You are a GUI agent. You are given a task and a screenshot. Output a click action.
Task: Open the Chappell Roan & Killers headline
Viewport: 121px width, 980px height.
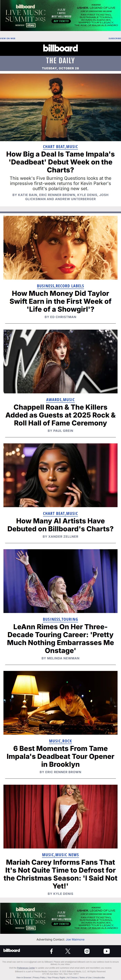coord(60,415)
